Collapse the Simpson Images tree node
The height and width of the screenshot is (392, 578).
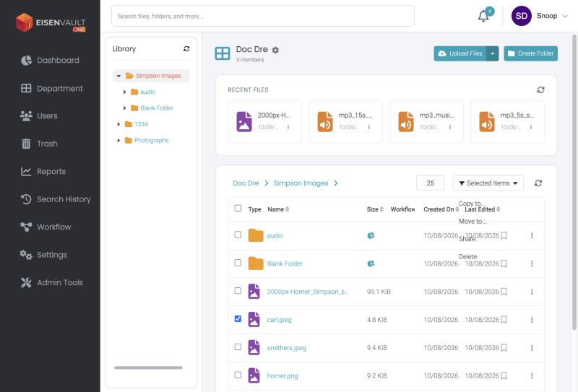pos(118,76)
